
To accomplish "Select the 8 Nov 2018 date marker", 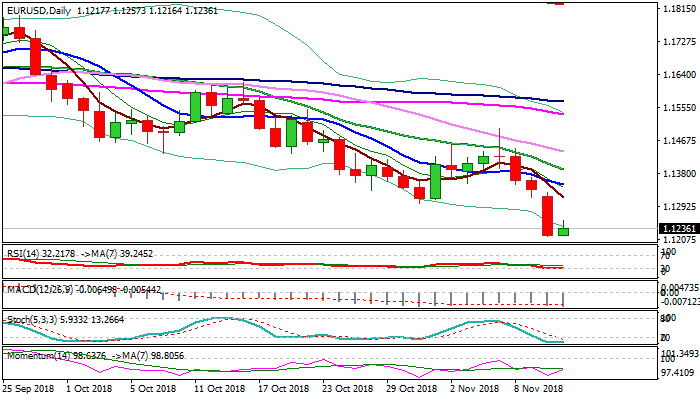I will point(540,388).
